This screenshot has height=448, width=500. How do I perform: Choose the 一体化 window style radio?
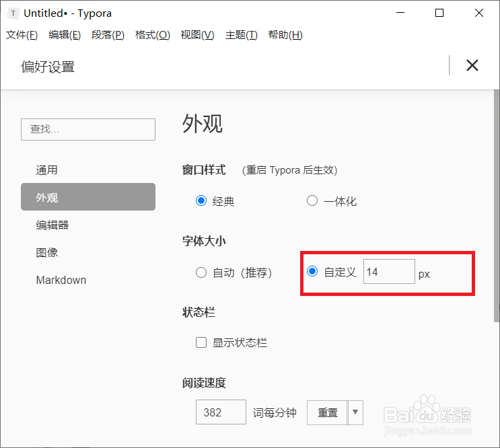[312, 200]
